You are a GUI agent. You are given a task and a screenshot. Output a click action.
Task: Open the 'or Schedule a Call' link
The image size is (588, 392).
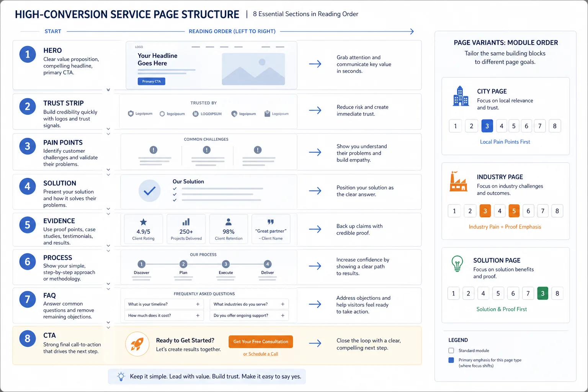(261, 354)
